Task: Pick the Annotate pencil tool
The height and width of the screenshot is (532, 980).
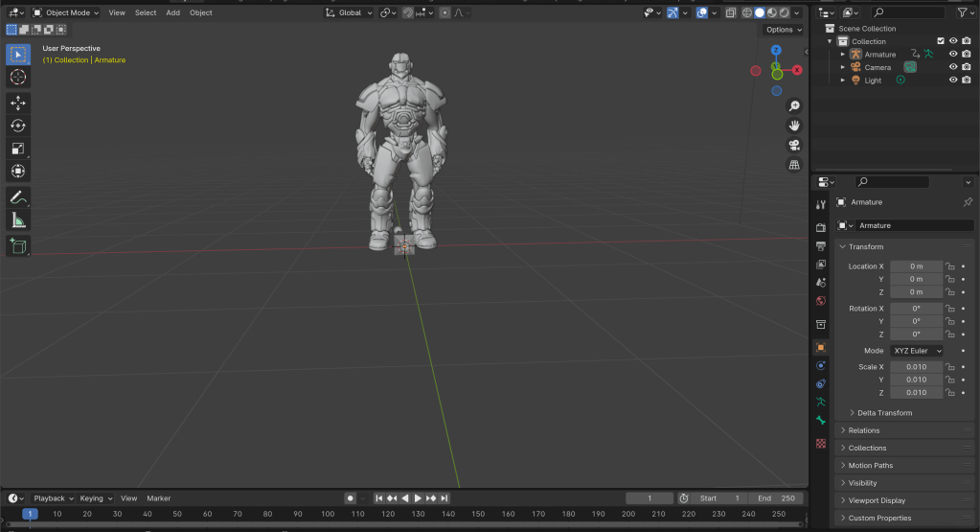Action: tap(18, 197)
